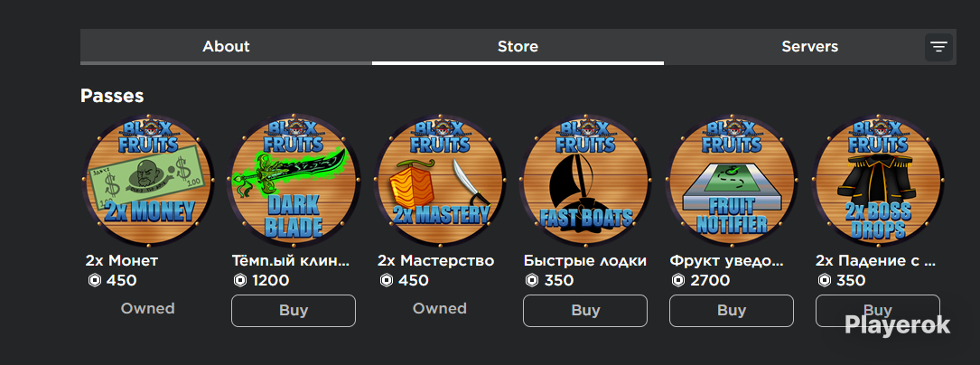Open the Фрукт уведо... title link
The height and width of the screenshot is (365, 980).
point(726,260)
